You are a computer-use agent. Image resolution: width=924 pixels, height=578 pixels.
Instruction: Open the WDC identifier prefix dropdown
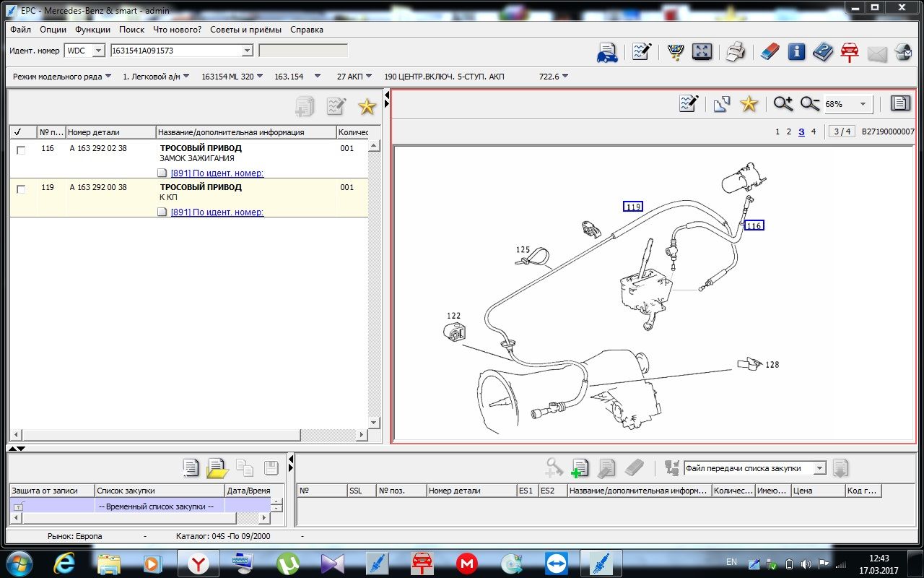click(99, 51)
